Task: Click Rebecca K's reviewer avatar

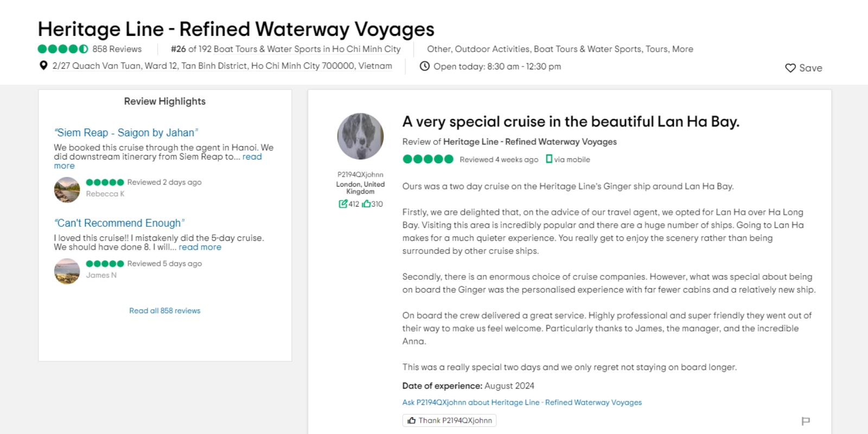Action: (67, 190)
